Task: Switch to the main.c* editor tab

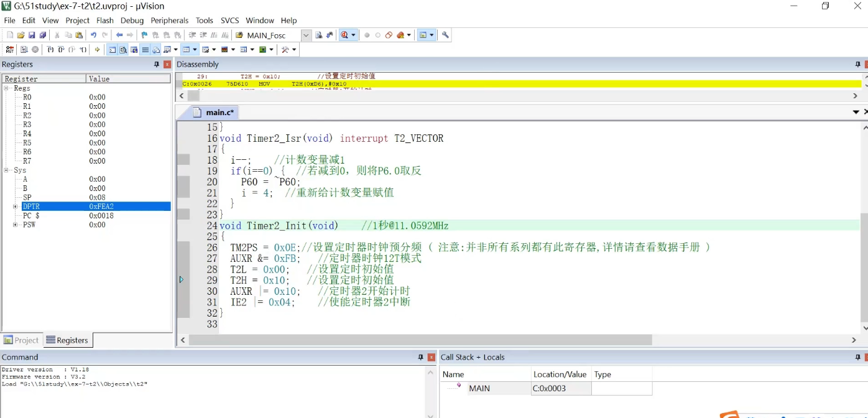Action: point(213,113)
